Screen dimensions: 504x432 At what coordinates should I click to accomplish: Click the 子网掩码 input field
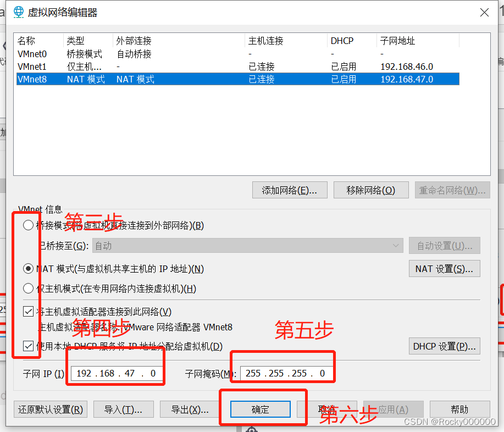click(x=286, y=374)
